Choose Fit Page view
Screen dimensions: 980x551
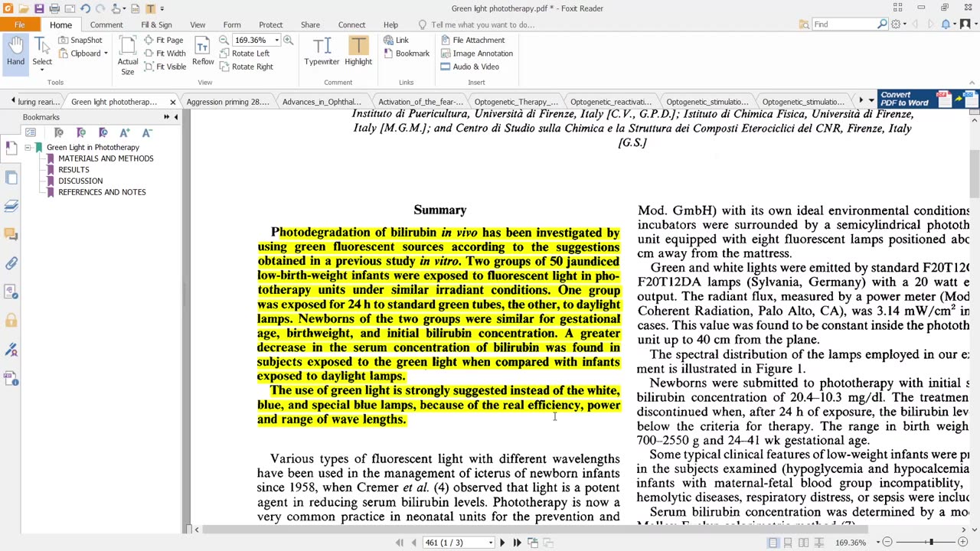pos(163,40)
